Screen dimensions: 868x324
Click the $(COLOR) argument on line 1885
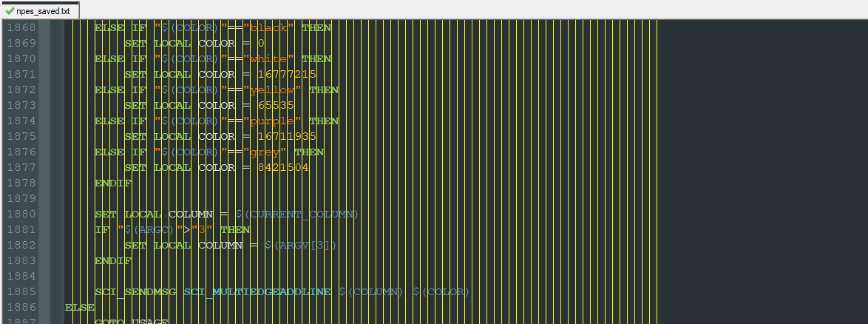coord(441,291)
